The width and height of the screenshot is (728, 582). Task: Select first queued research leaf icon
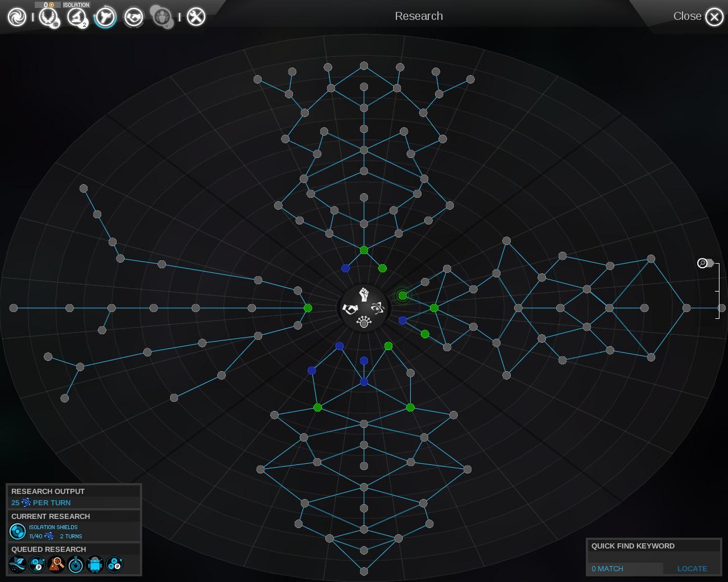[18, 564]
